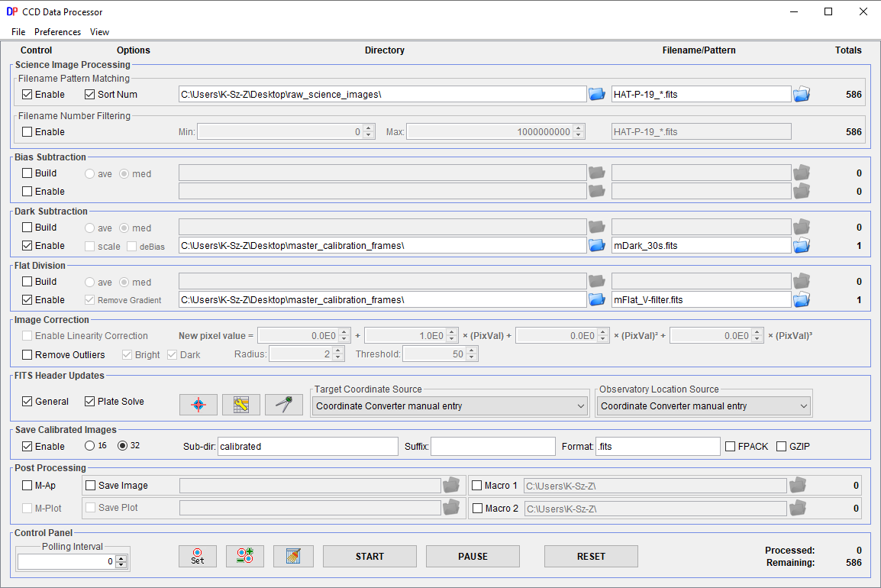Click the multi-aperture plus/minus circles icon
The image size is (881, 588).
tap(245, 556)
